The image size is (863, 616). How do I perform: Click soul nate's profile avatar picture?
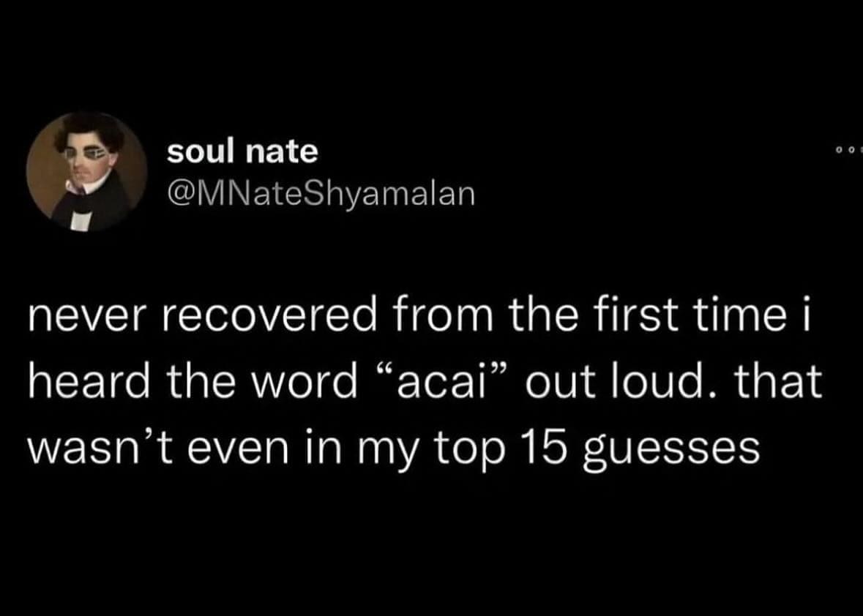click(86, 172)
